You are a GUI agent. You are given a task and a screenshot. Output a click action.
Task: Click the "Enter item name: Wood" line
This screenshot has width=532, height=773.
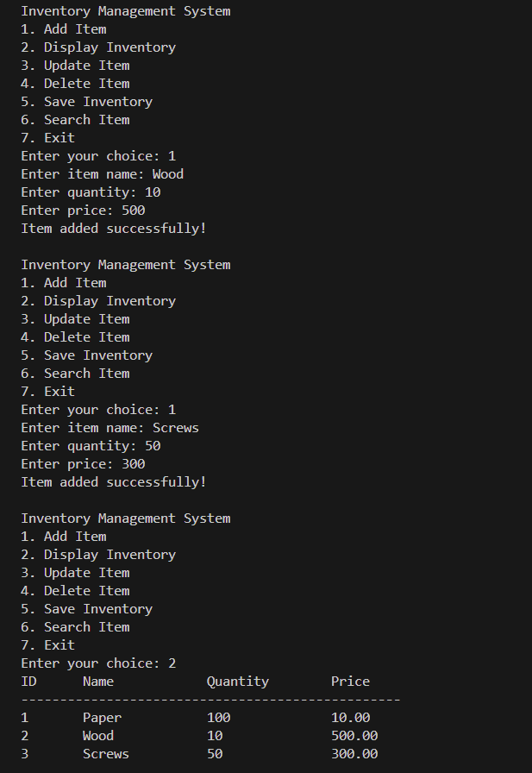102,174
